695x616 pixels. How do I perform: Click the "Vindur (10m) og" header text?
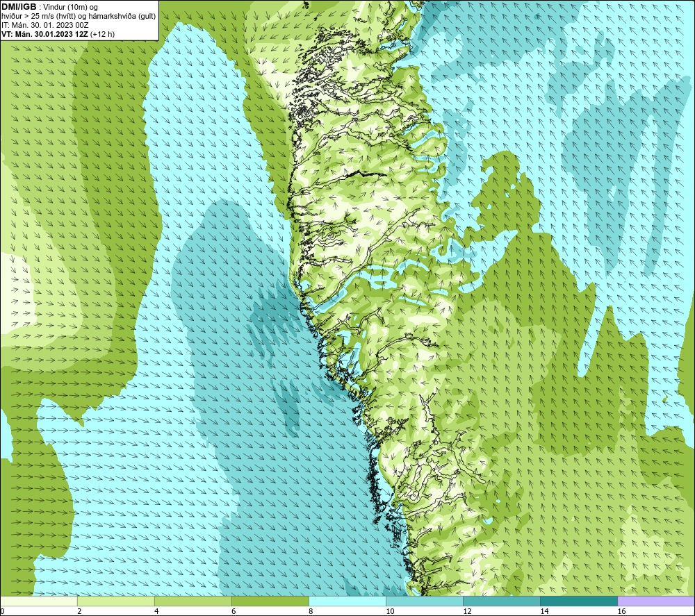(70, 7)
